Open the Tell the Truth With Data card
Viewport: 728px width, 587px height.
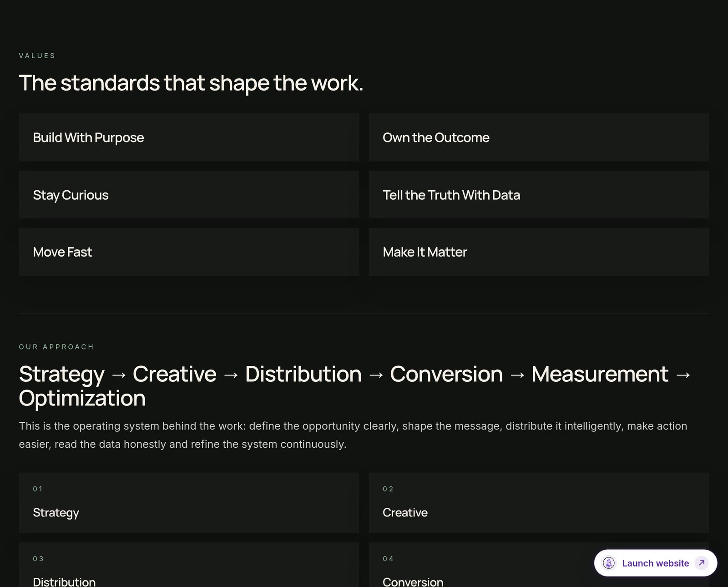click(x=539, y=195)
